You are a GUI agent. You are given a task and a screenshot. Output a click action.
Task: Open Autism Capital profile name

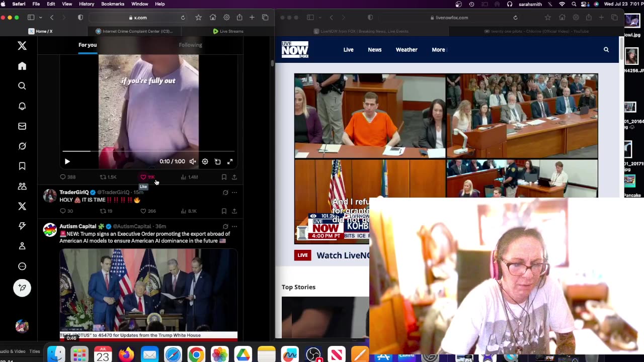coord(78,227)
